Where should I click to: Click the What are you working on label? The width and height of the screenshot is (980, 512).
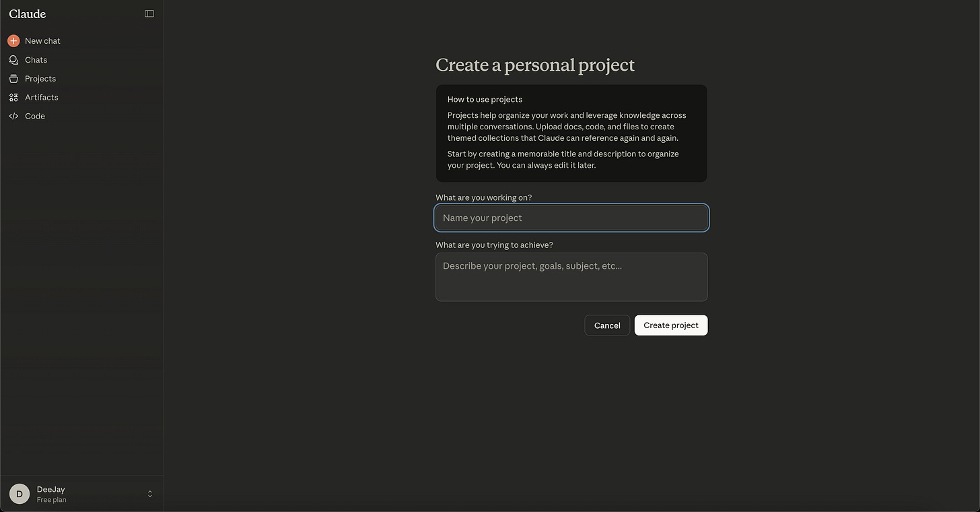(484, 197)
